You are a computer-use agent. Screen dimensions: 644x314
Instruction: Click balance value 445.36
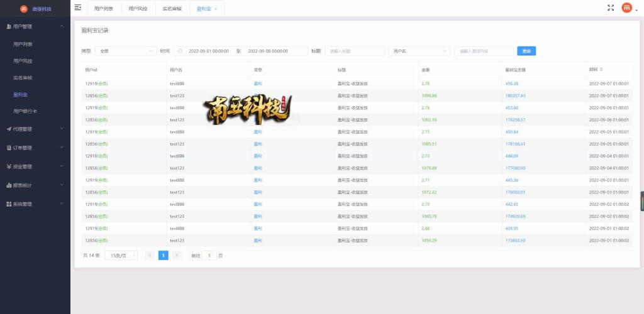(x=511, y=180)
